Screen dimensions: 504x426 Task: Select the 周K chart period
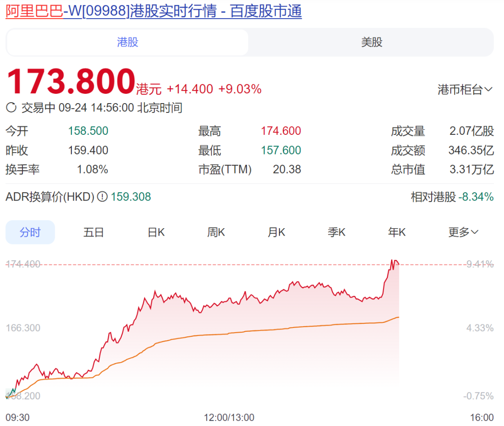click(x=216, y=232)
